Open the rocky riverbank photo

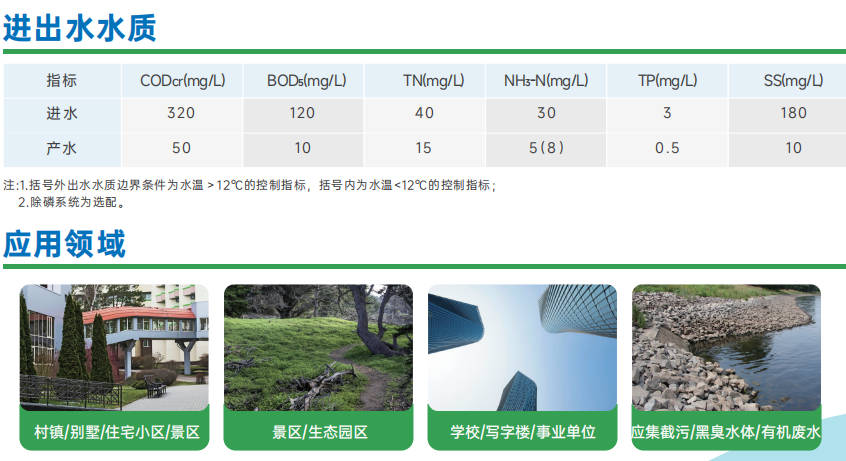(726, 348)
